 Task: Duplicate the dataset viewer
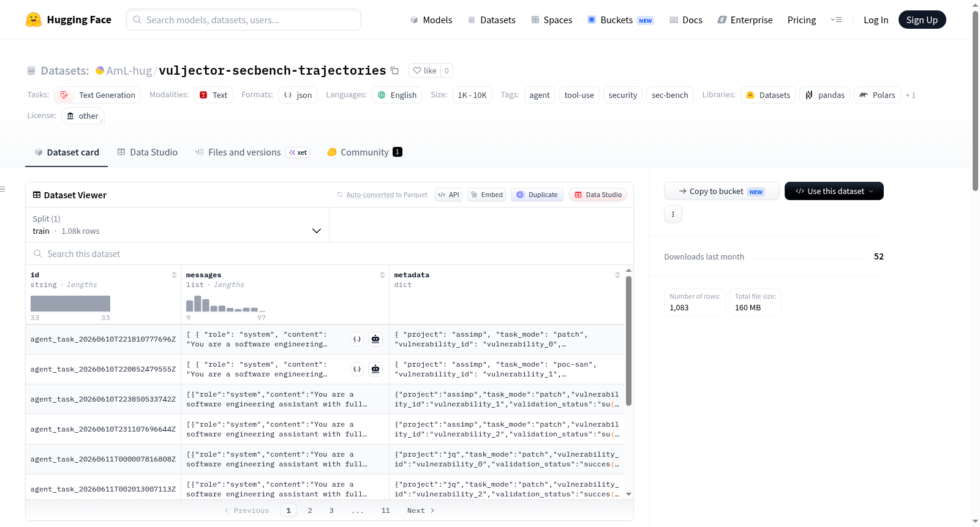coord(537,195)
